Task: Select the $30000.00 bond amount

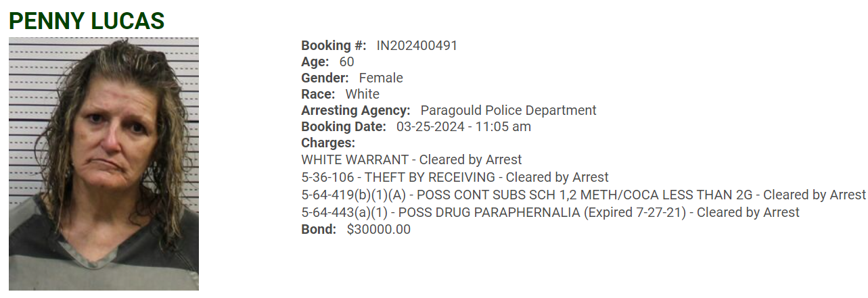Action: coord(379,229)
